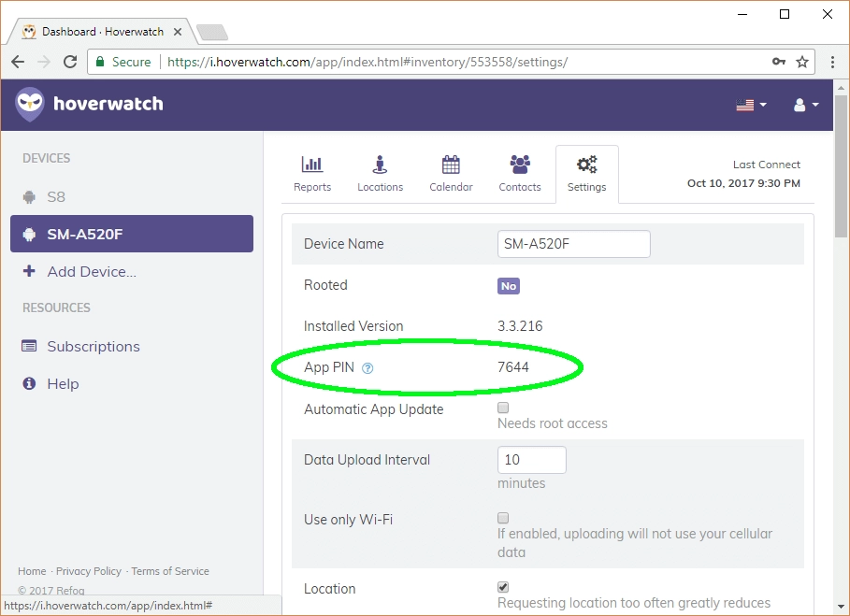Click the Home footer link
850x616 pixels.
tap(32, 571)
